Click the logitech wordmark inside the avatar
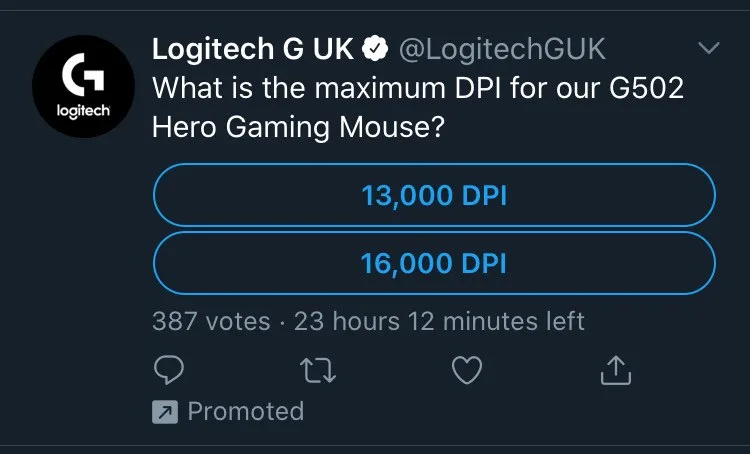The height and width of the screenshot is (454, 750). (84, 108)
